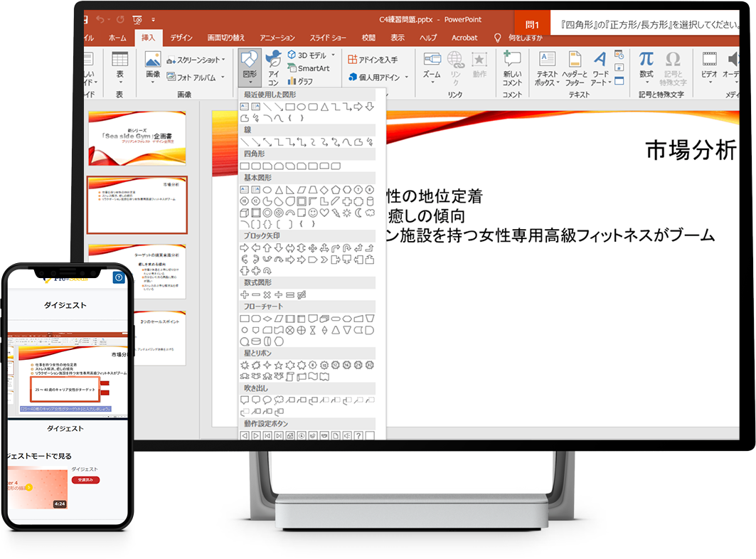756x559 pixels.
Task: Open the 画面切り替え tab
Action: (x=226, y=38)
